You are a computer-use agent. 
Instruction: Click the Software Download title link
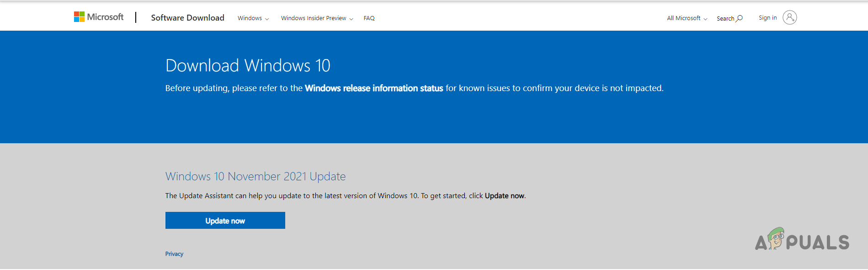[x=187, y=18]
